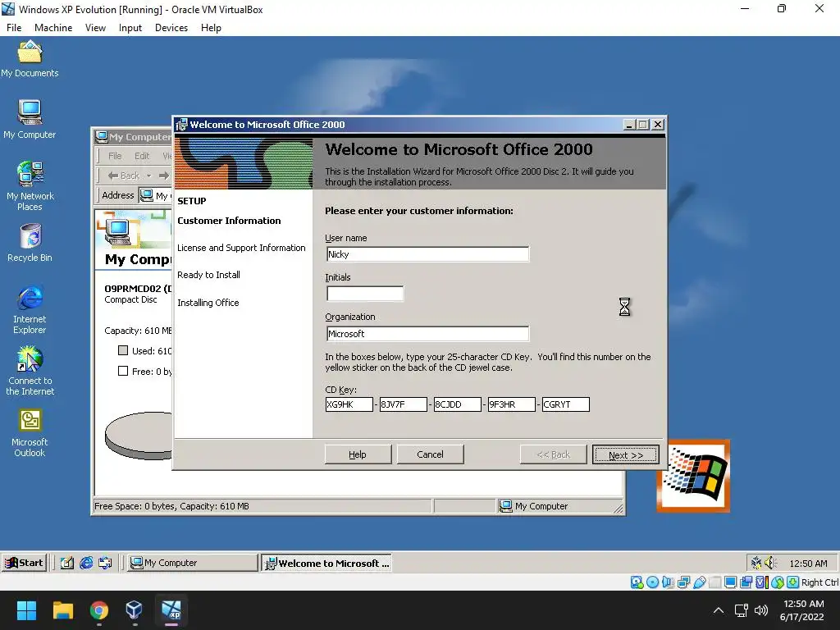The width and height of the screenshot is (840, 630).
Task: Select the Recycle Bin desktop icon
Action: 30,244
